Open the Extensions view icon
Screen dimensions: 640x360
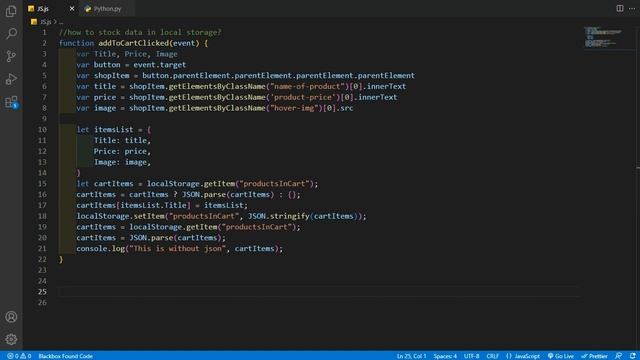coord(11,102)
